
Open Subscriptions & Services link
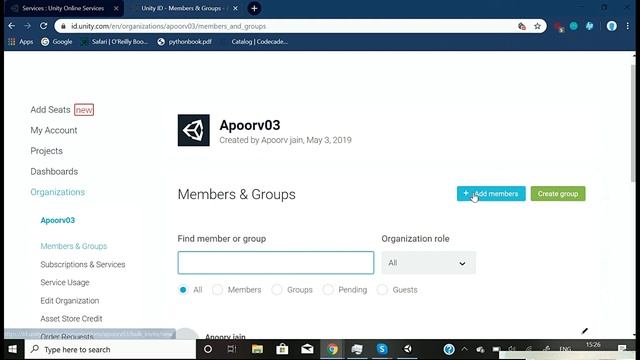(x=83, y=264)
